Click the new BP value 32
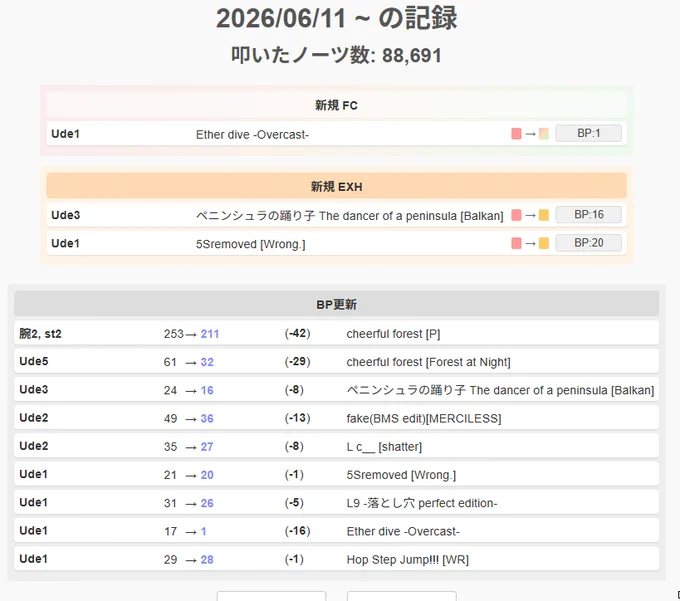The image size is (680, 601). coord(207,362)
